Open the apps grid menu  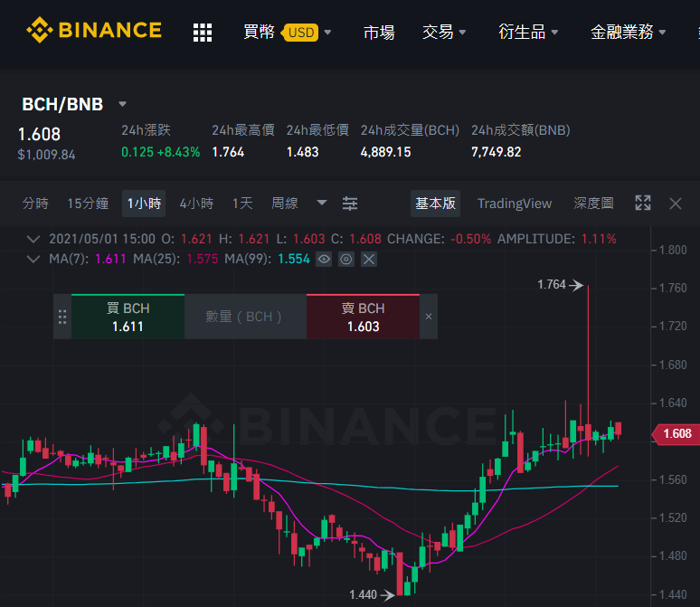203,33
